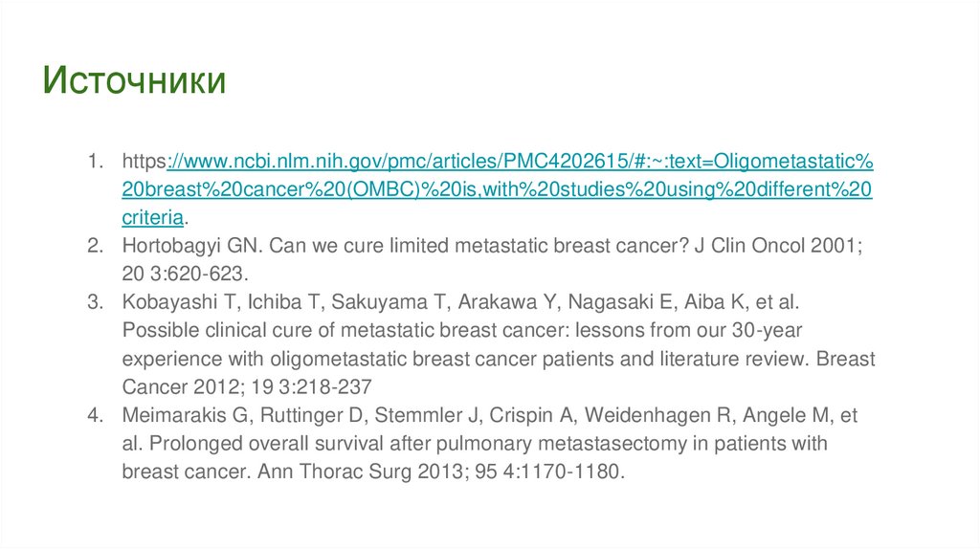Click list number "3." of the sources
Viewport: 980px width, 549px height.
[x=95, y=303]
